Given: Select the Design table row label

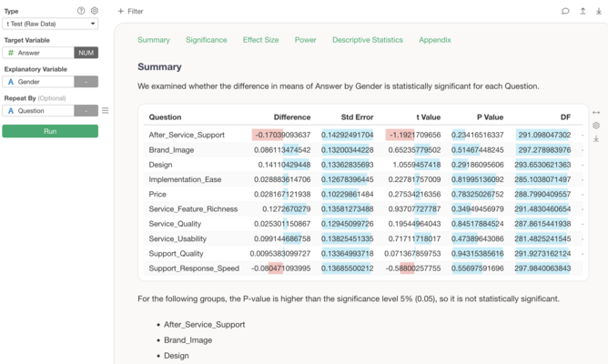Looking at the screenshot, I should click(160, 165).
